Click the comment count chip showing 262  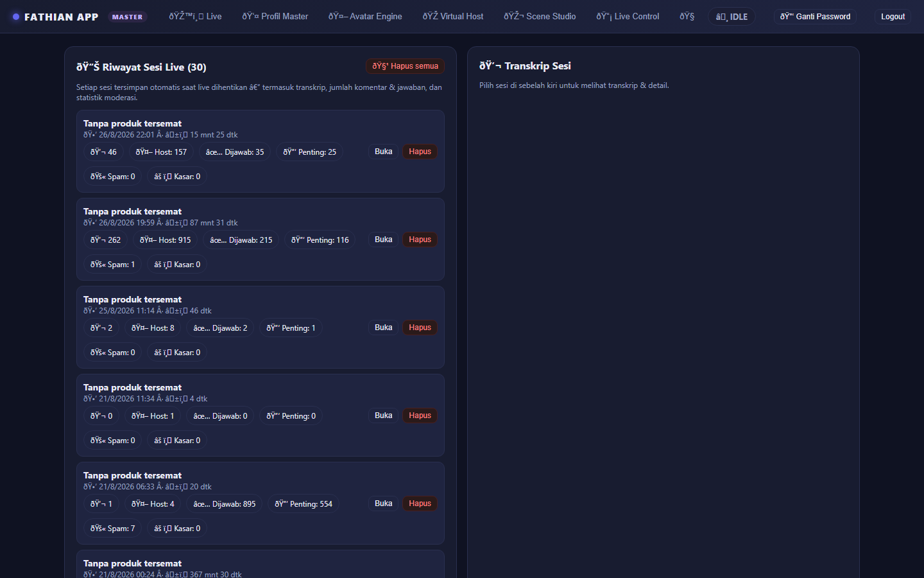pyautogui.click(x=105, y=240)
